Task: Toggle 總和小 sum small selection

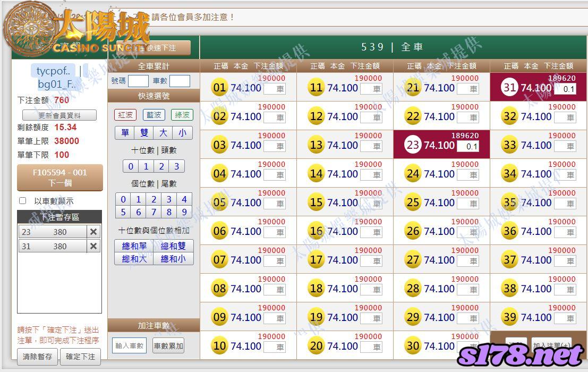Action: pos(173,259)
